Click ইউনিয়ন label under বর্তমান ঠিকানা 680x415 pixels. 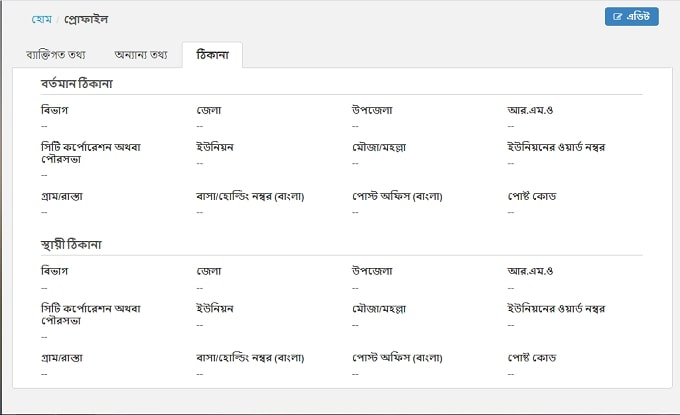pyautogui.click(x=215, y=147)
